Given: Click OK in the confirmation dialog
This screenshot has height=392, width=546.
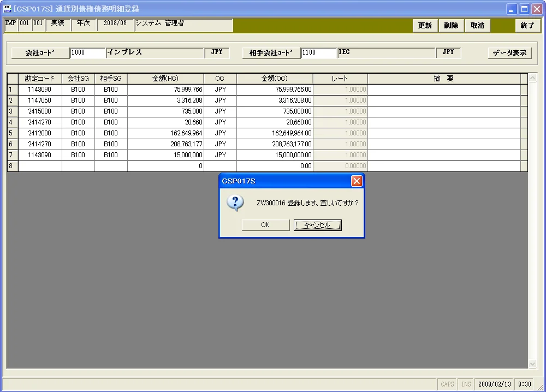Looking at the screenshot, I should point(265,225).
